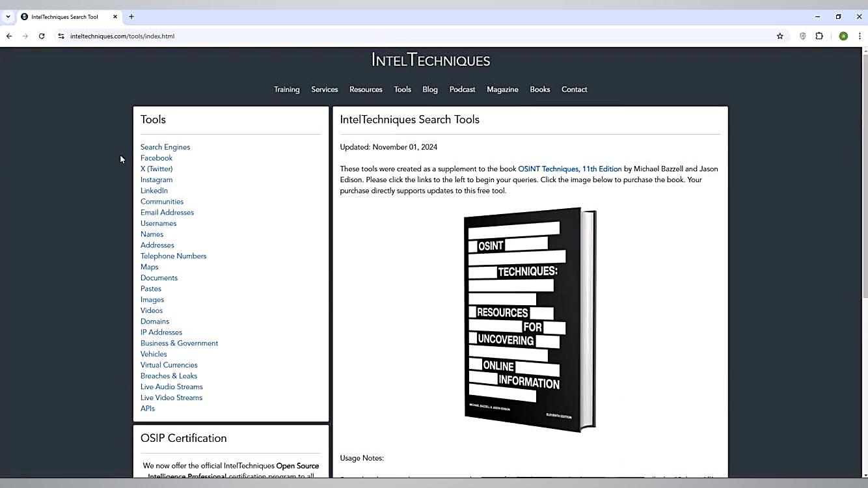Open the Blog navigation item

pyautogui.click(x=430, y=89)
